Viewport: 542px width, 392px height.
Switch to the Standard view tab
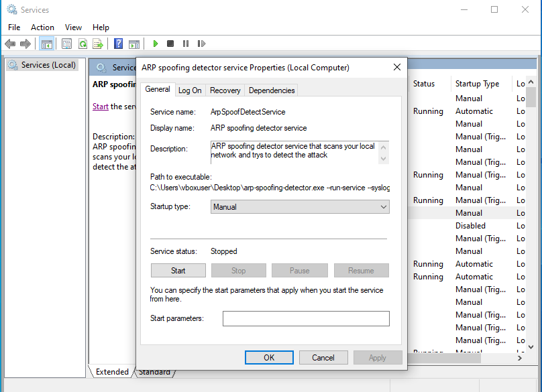coord(155,371)
